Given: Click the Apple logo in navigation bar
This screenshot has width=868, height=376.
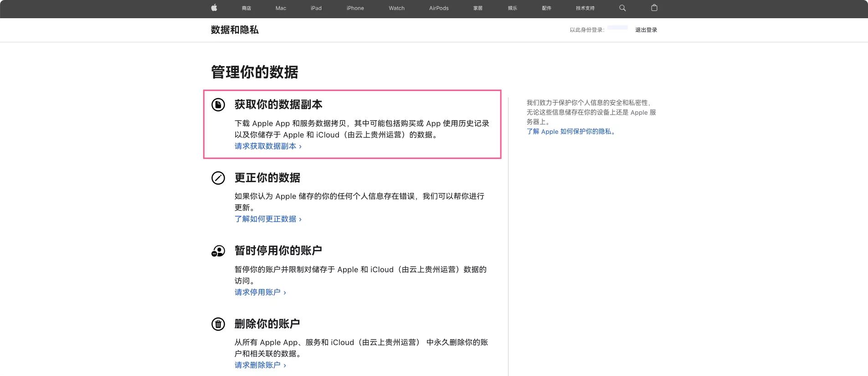Looking at the screenshot, I should pos(214,8).
